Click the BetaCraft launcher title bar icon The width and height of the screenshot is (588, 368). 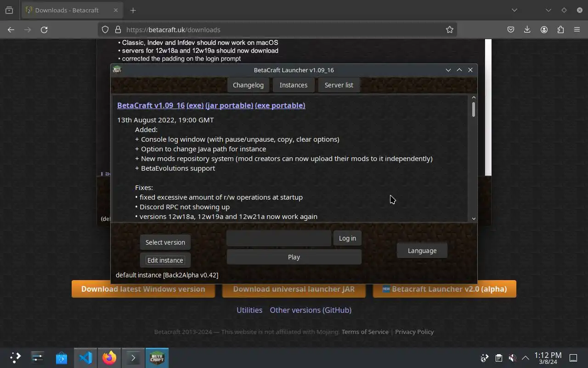pos(117,70)
